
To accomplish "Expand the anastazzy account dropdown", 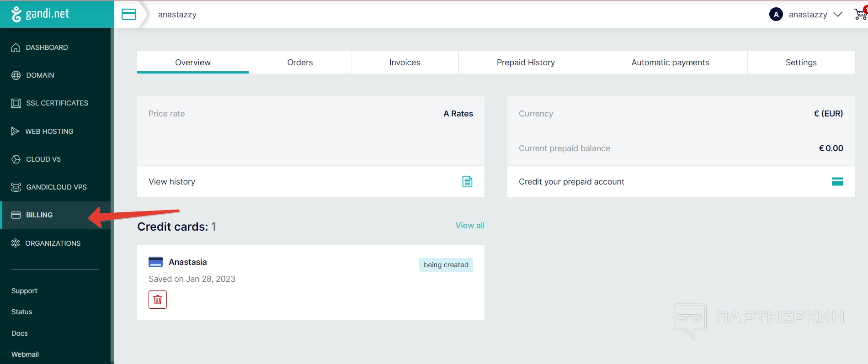I will (838, 15).
